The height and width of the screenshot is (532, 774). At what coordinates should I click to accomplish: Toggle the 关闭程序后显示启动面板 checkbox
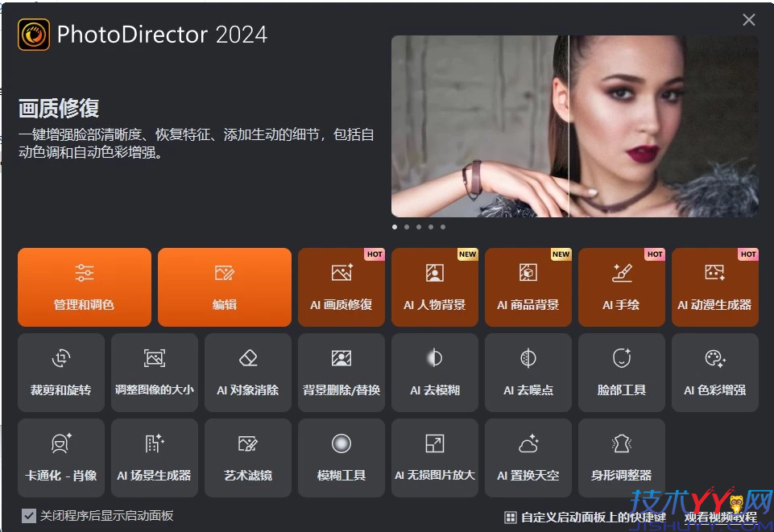coord(28,516)
